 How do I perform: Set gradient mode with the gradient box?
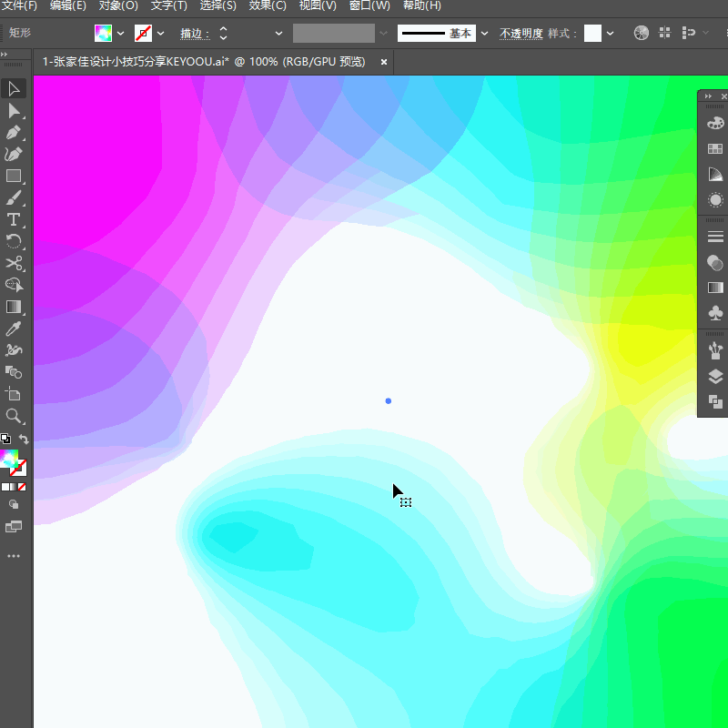tap(14, 487)
